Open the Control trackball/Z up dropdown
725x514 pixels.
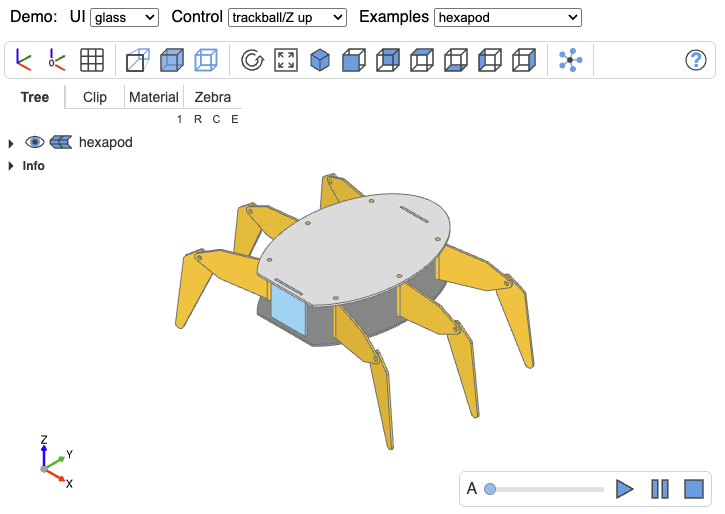click(x=287, y=18)
